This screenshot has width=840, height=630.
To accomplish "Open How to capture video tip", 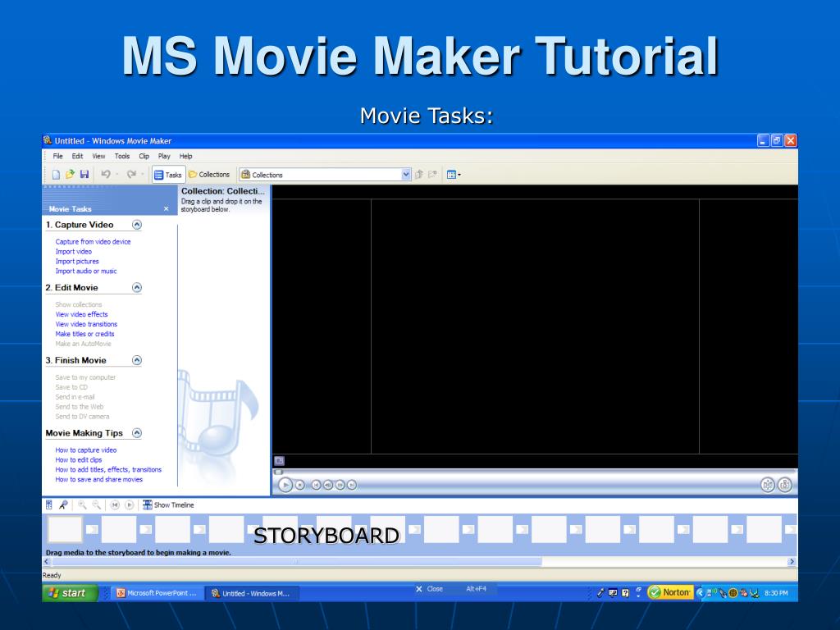I will pyautogui.click(x=85, y=450).
